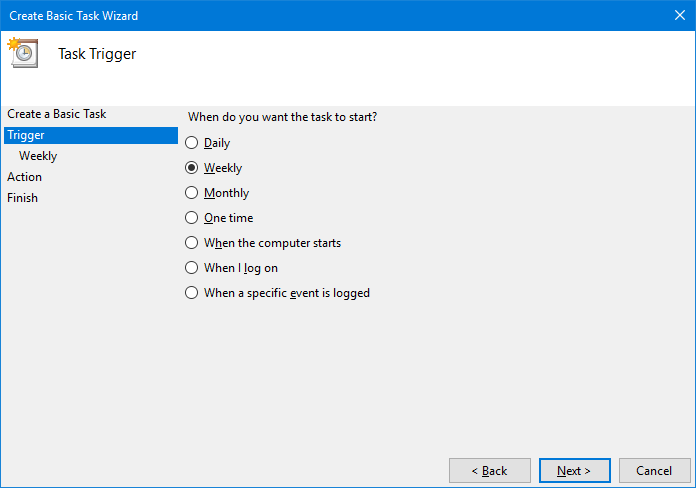Click the Daily option label text

click(217, 143)
